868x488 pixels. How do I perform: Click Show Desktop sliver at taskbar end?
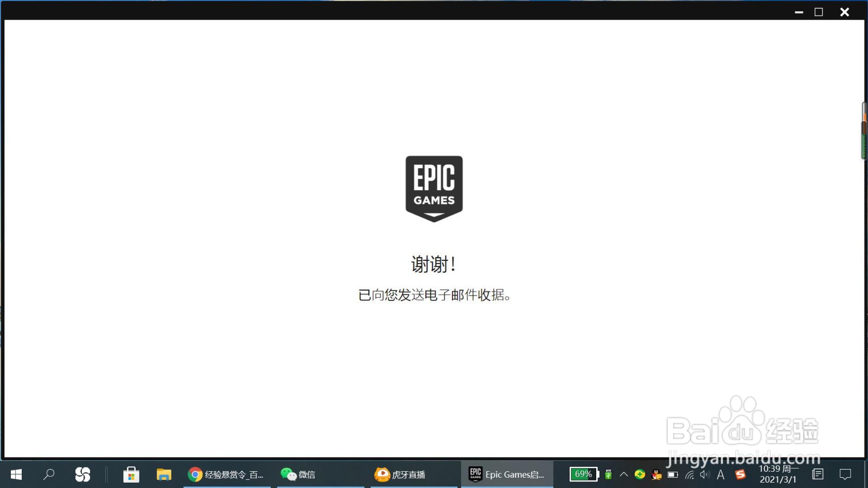pos(866,474)
